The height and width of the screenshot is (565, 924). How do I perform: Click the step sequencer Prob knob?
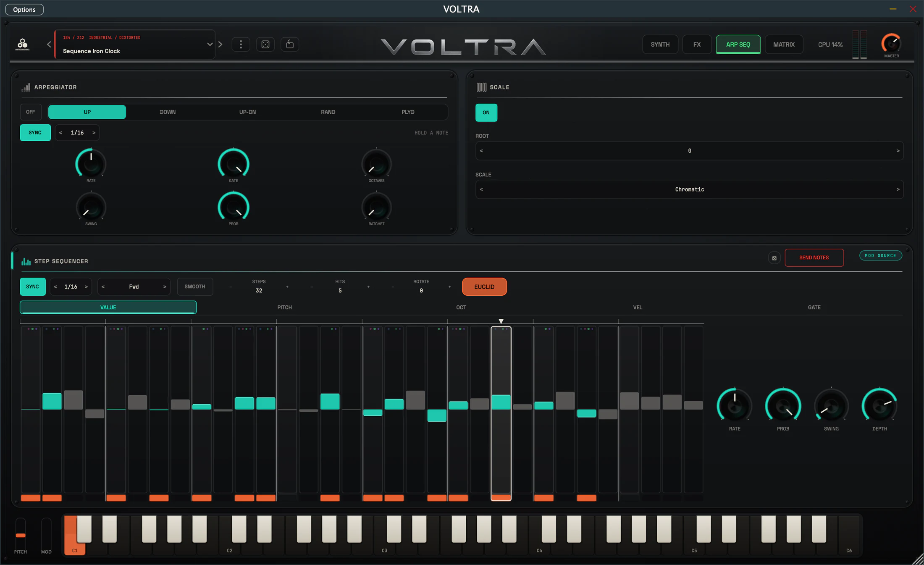(783, 406)
